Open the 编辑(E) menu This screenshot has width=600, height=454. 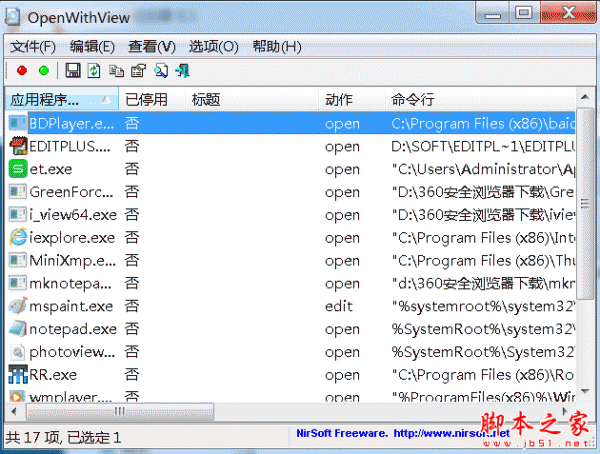click(x=92, y=47)
